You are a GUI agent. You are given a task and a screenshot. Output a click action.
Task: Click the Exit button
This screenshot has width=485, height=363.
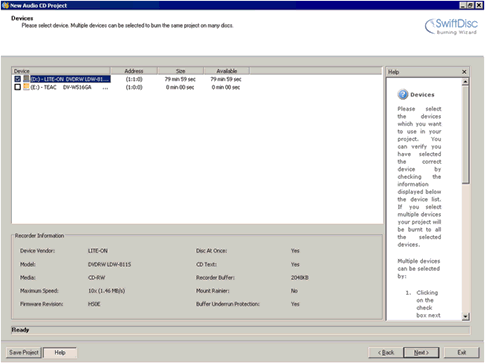coord(462,352)
